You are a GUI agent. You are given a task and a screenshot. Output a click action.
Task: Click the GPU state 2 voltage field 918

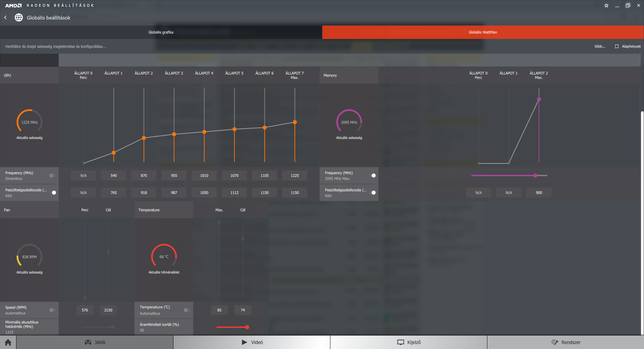[144, 193]
